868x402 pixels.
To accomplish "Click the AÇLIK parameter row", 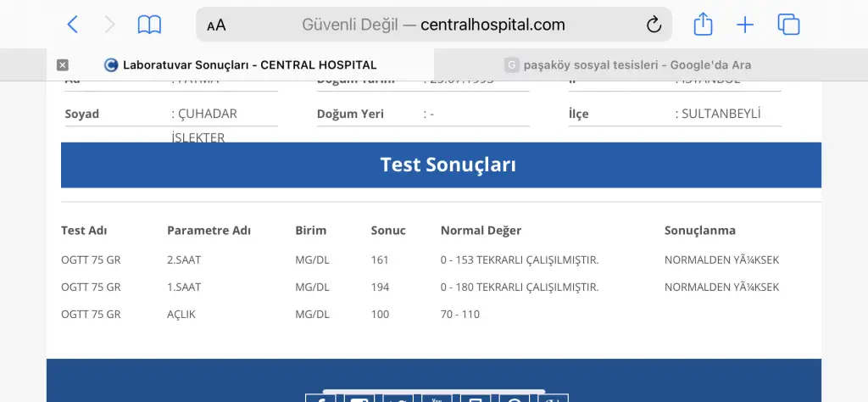I will tap(441, 314).
